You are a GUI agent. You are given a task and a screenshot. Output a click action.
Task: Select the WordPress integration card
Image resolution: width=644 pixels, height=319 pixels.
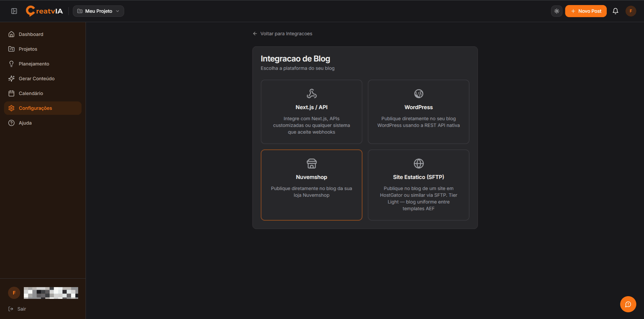click(419, 112)
